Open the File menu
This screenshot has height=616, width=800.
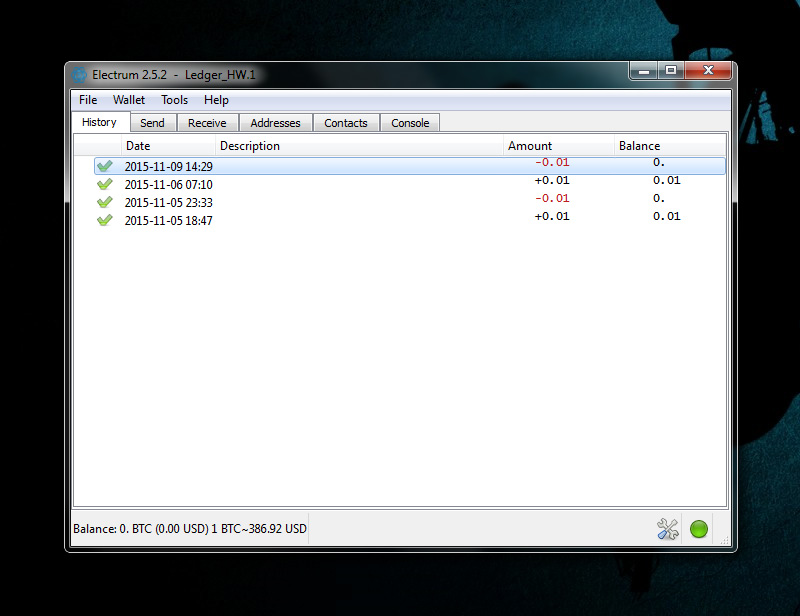click(88, 100)
